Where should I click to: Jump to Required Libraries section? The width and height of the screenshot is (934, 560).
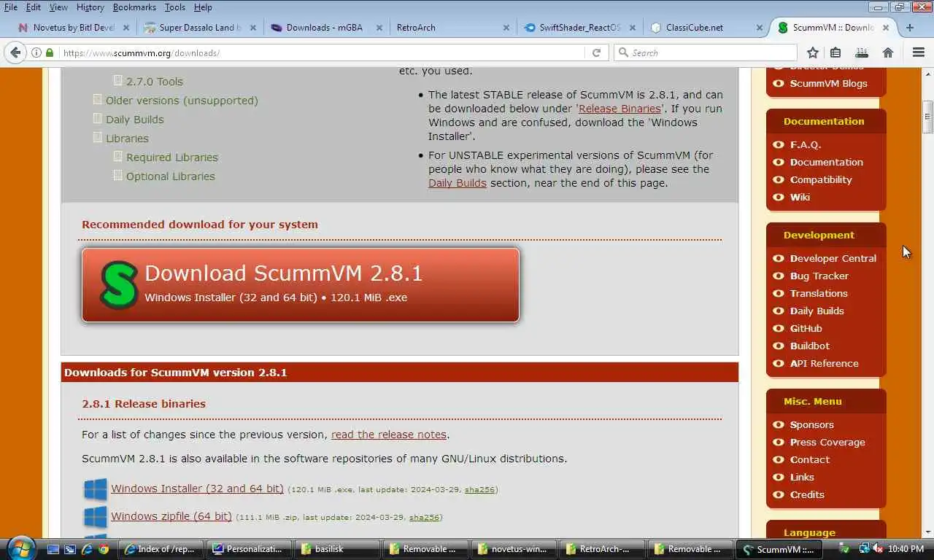172,157
